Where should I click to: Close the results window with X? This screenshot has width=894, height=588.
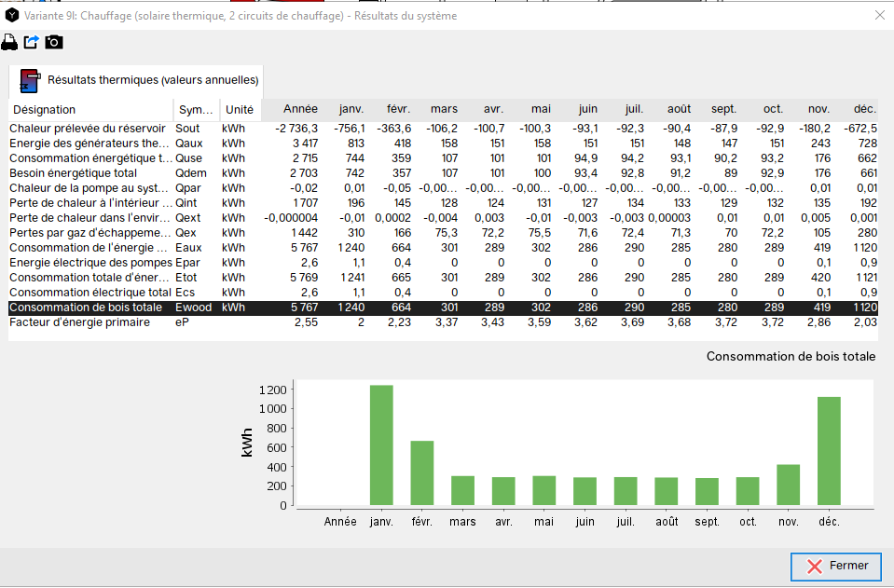(880, 16)
